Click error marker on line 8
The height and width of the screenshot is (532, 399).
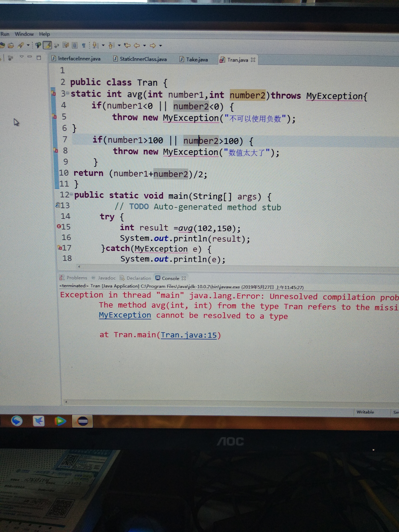[x=56, y=151]
